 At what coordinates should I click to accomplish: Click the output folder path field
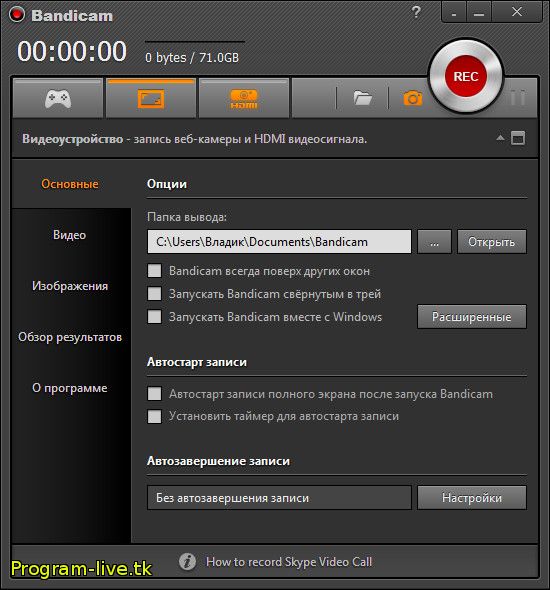pos(279,242)
